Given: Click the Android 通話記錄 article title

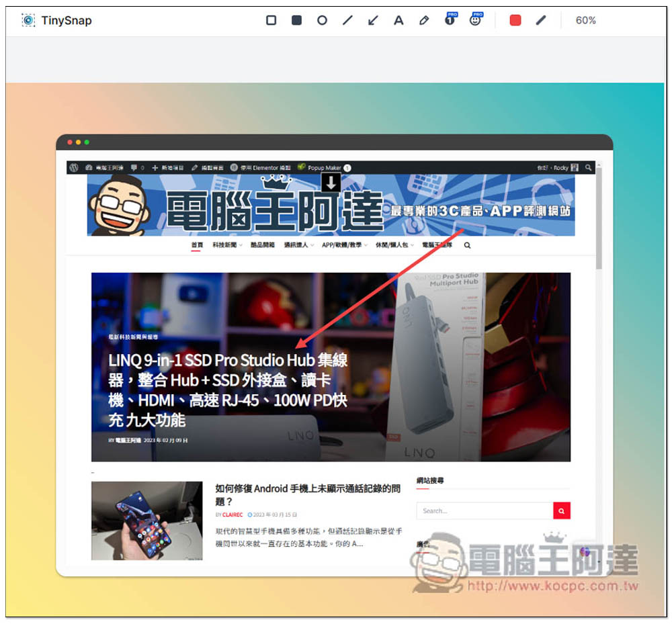Looking at the screenshot, I should (x=308, y=494).
